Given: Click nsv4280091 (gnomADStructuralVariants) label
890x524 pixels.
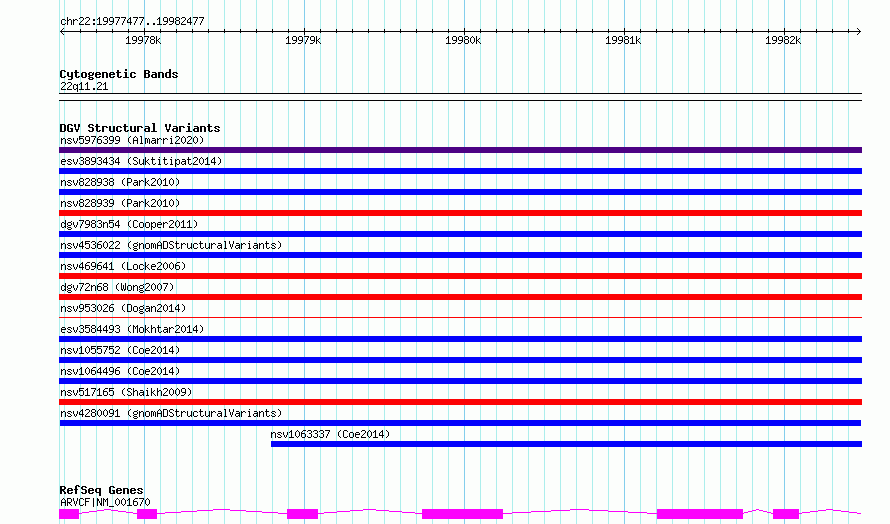Looking at the screenshot, I should [171, 413].
